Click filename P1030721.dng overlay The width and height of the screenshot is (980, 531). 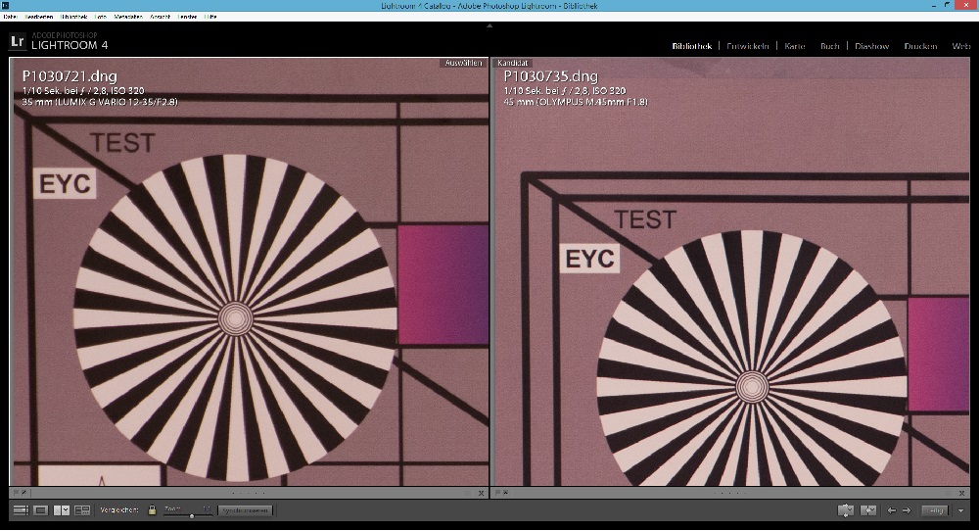pyautogui.click(x=70, y=76)
